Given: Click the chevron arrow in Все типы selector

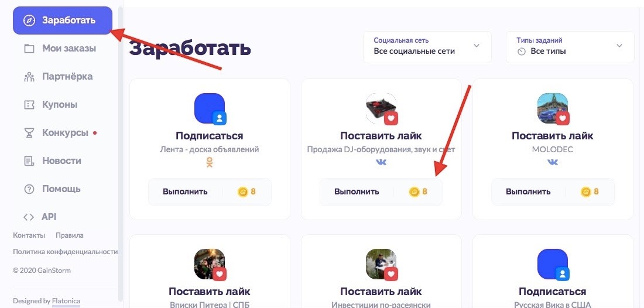Looking at the screenshot, I should click(x=619, y=46).
